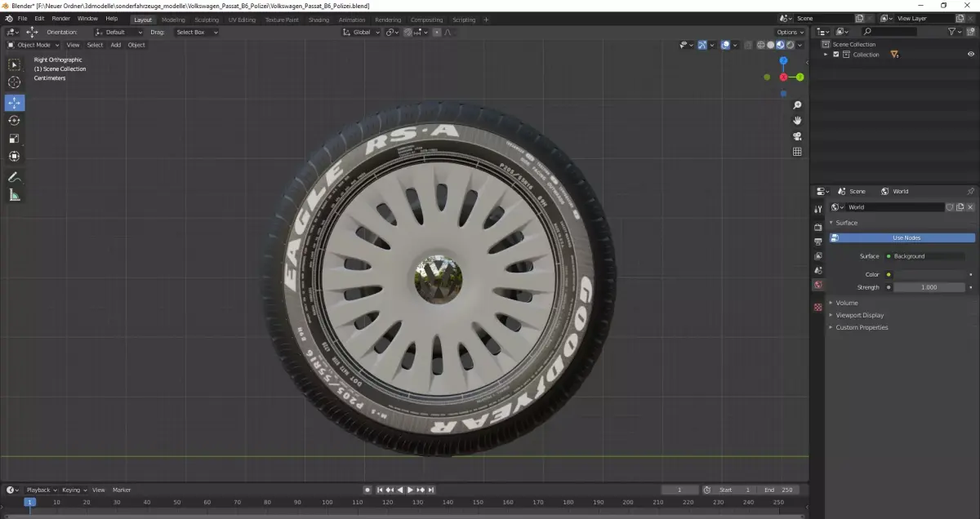
Task: Open the Global transform orientation dropdown
Action: point(361,33)
